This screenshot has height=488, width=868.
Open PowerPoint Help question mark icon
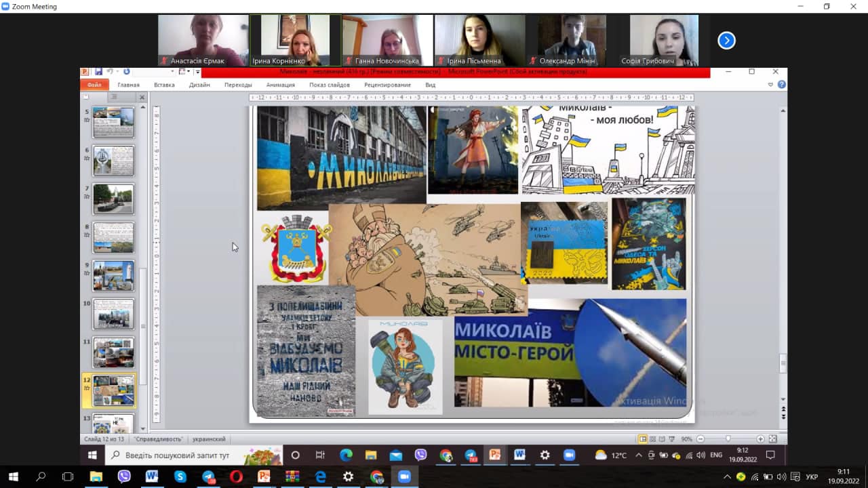click(781, 85)
